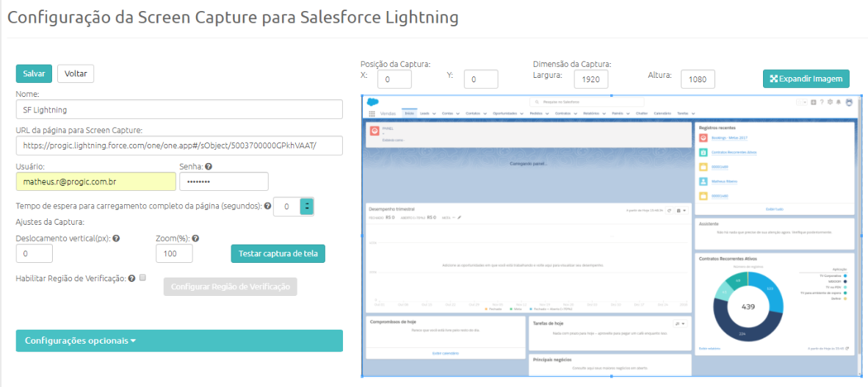The height and width of the screenshot is (387, 868).
Task: Click the left-middle crop handle of the capture
Action: coord(362,236)
